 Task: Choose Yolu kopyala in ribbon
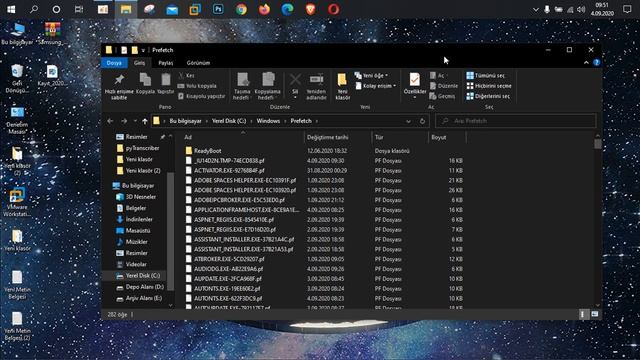tap(197, 86)
